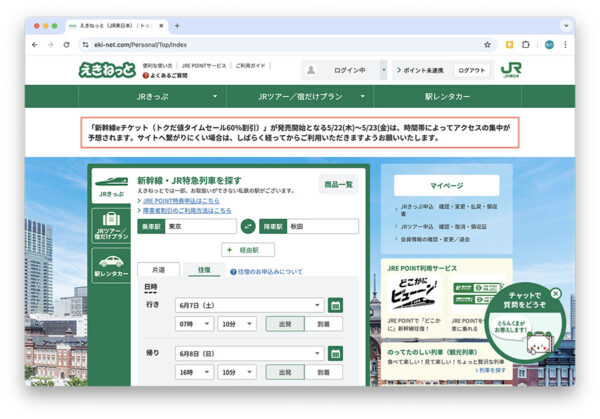Click the yellow extension icon in toolbar
This screenshot has width=600, height=419.
pos(509,45)
